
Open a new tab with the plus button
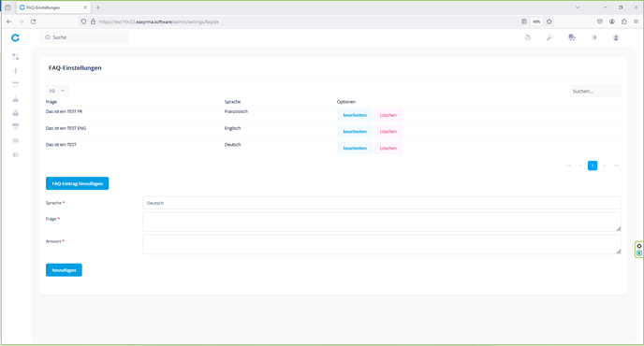[x=97, y=7]
